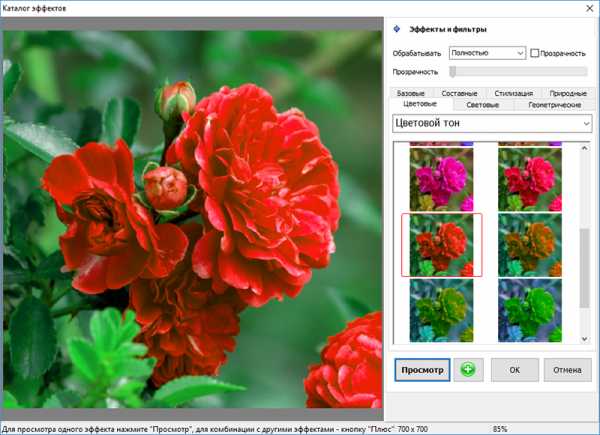
Task: Click the green plus combine-effects button
Action: 468,370
